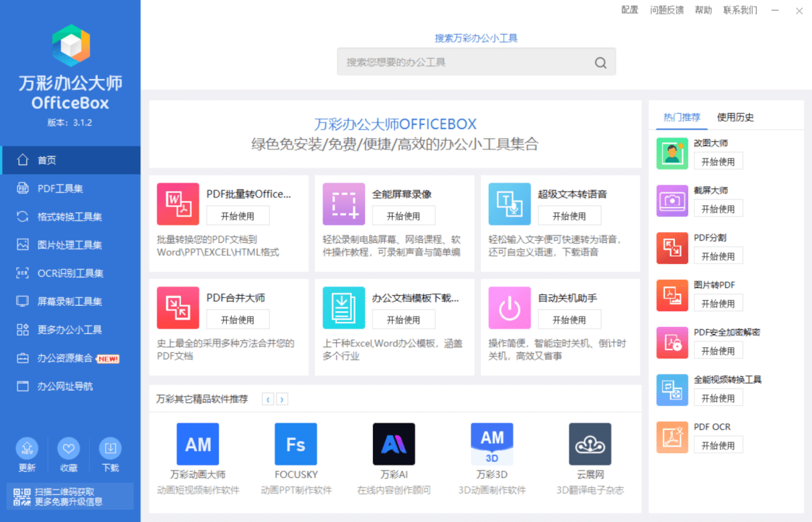Click the 办公文档模板下载 document template icon
Image resolution: width=812 pixels, height=522 pixels.
(343, 307)
